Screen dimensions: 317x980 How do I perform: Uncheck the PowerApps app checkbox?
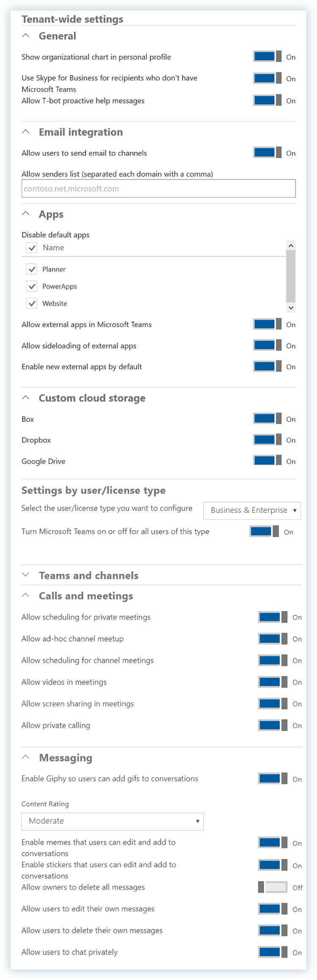coord(32,286)
